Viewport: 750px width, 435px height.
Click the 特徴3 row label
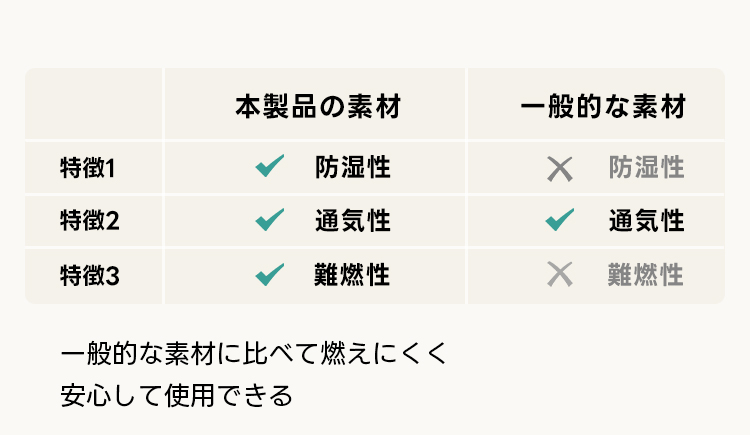(89, 274)
